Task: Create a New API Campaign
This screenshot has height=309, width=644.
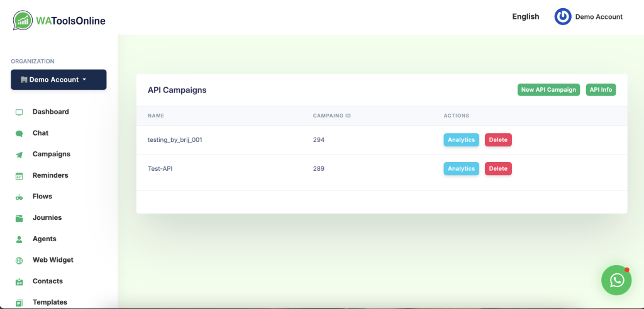Action: tap(548, 89)
